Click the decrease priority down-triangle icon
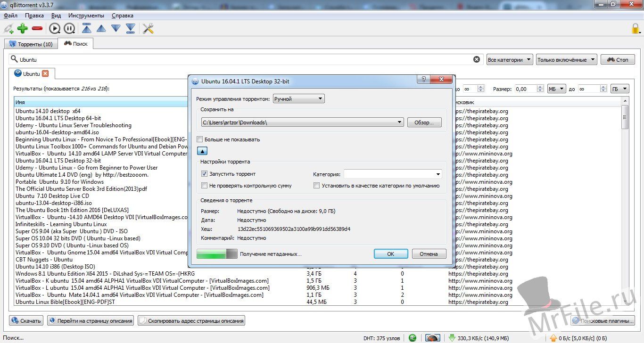 (116, 29)
